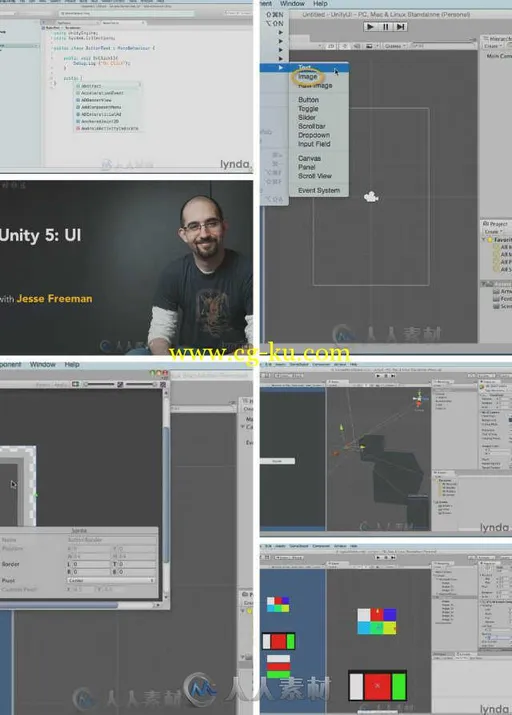This screenshot has height=715, width=512.
Task: Open the Window menu above the Sprite Editor
Action: click(42, 364)
